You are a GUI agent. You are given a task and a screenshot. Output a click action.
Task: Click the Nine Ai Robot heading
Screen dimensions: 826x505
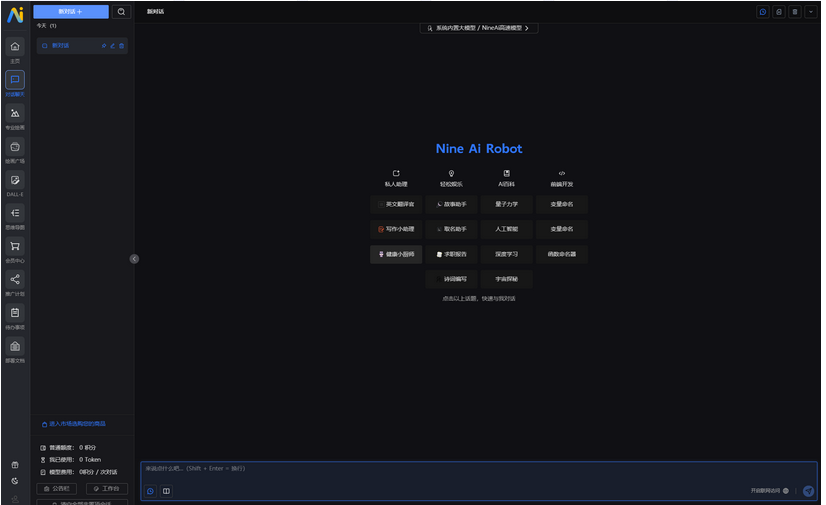pyautogui.click(x=479, y=149)
